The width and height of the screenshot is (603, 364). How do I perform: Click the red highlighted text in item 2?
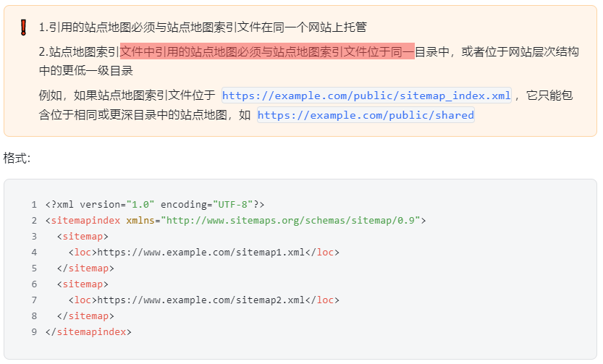click(267, 51)
